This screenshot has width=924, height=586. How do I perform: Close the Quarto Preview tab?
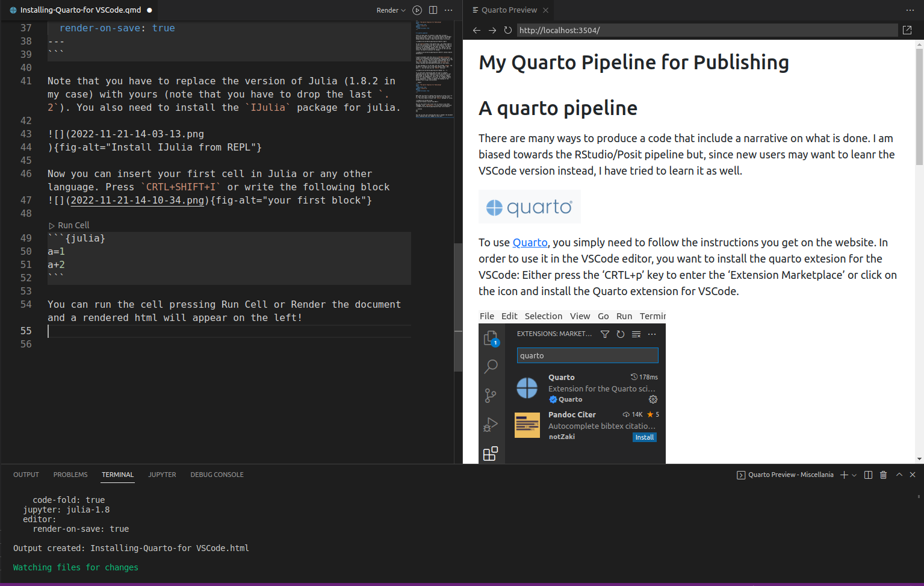(x=545, y=10)
